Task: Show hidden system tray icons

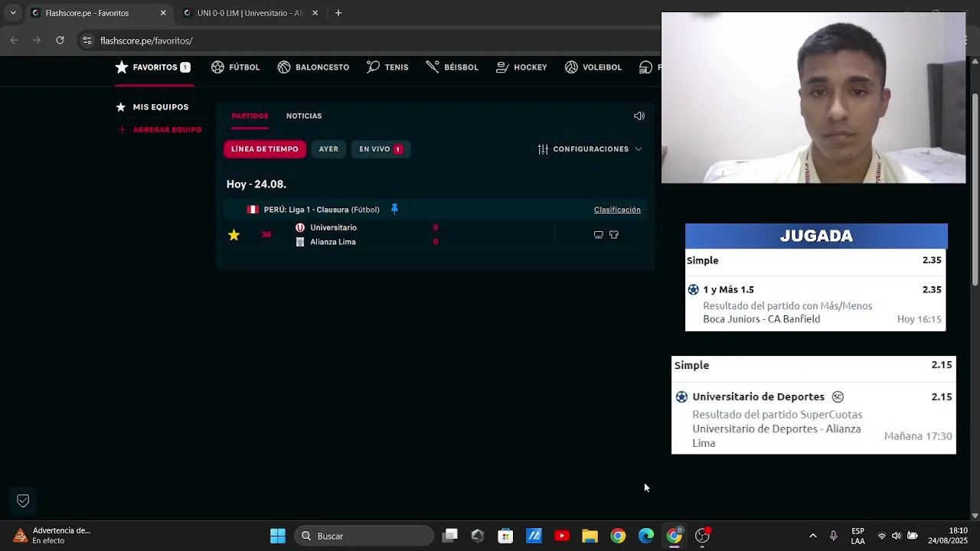Action: (x=813, y=536)
